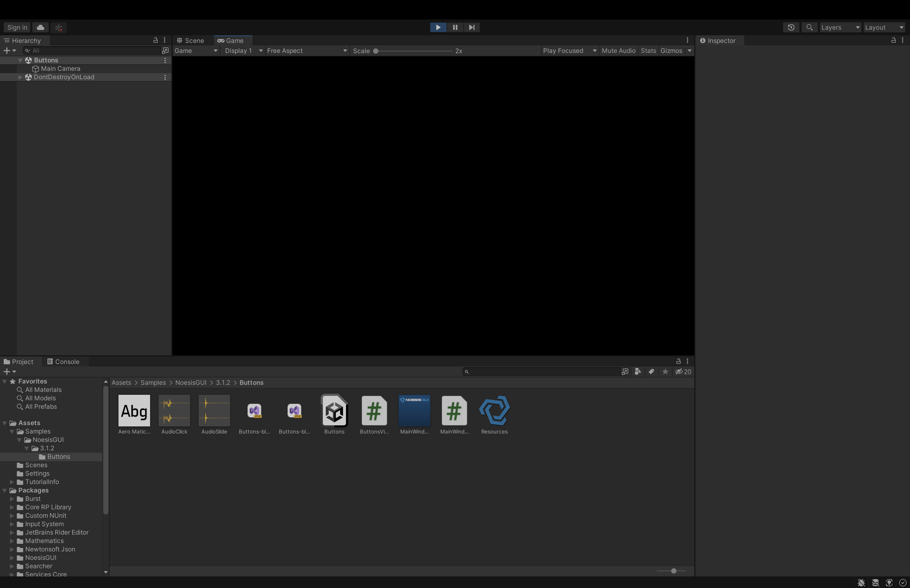Click the Hierarchy panel lock icon
Screen dimensions: 910x588
coord(155,40)
